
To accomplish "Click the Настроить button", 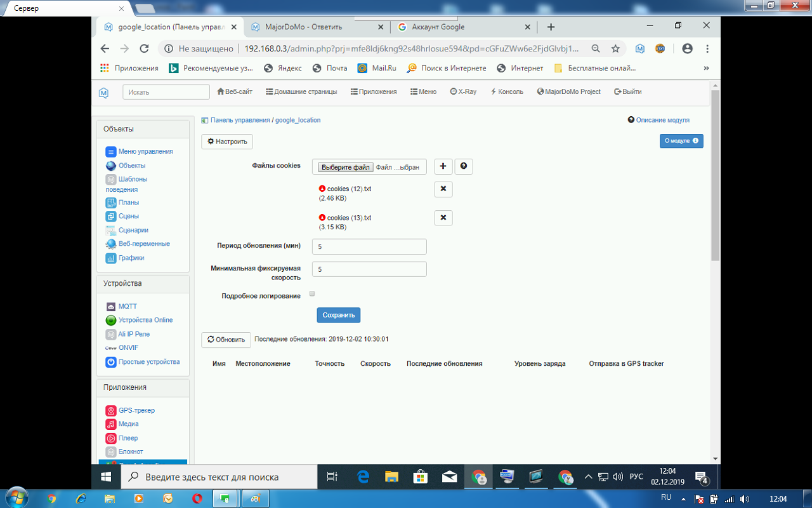I will [227, 142].
